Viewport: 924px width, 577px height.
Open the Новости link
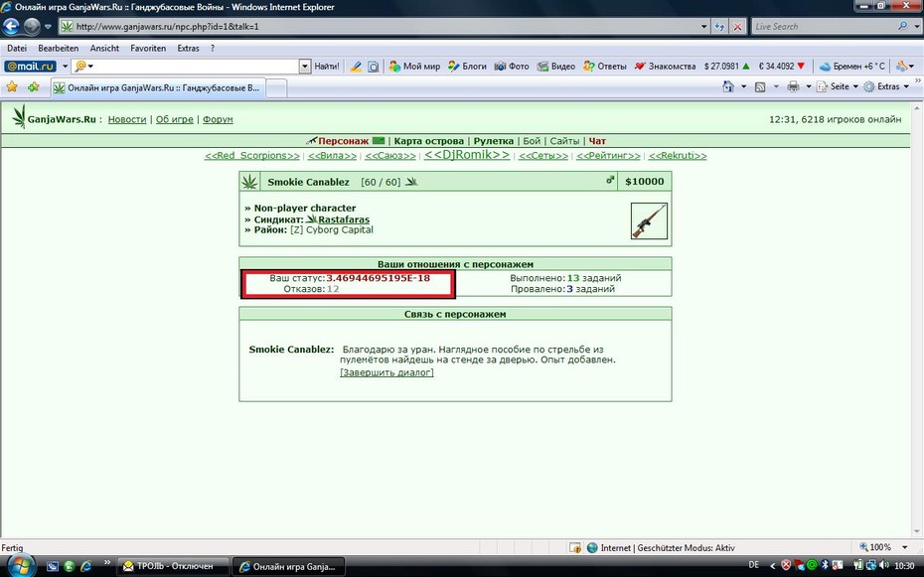click(127, 119)
